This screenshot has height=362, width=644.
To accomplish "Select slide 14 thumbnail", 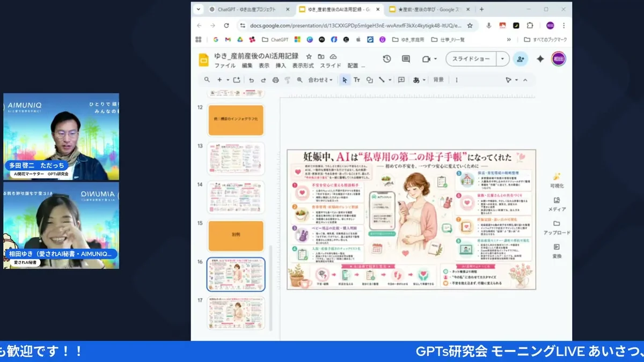I will pyautogui.click(x=236, y=197).
